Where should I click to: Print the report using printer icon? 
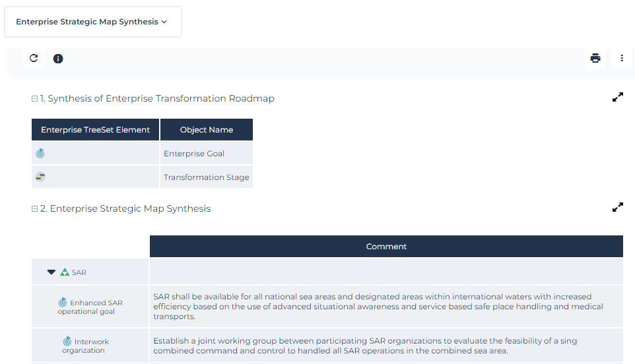pyautogui.click(x=595, y=59)
